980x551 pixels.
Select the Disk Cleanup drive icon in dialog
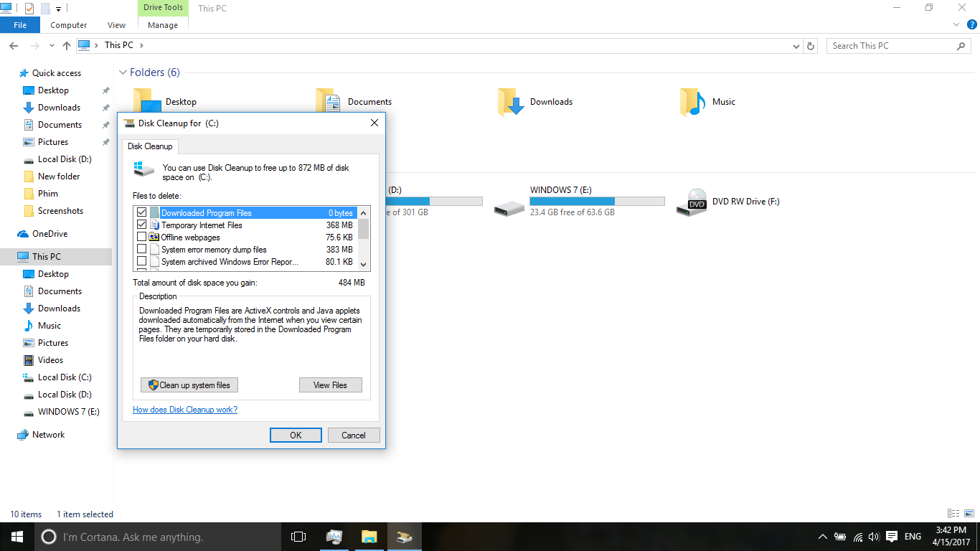click(x=143, y=170)
